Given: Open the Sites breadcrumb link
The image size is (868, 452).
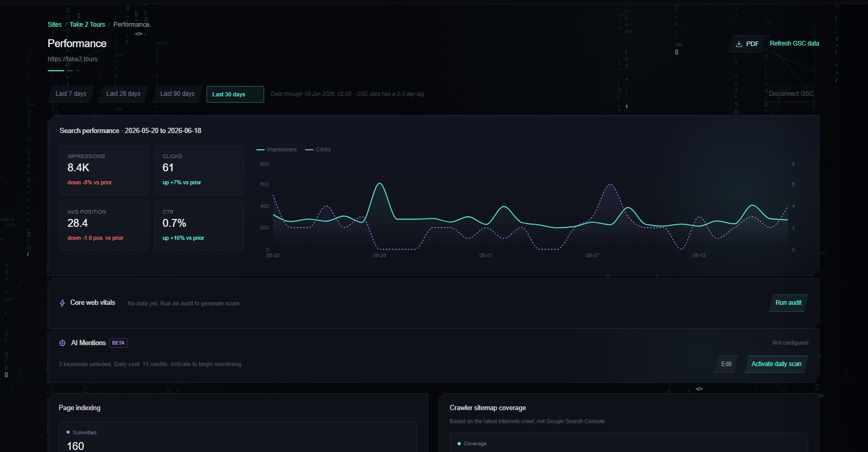Looking at the screenshot, I should [55, 25].
